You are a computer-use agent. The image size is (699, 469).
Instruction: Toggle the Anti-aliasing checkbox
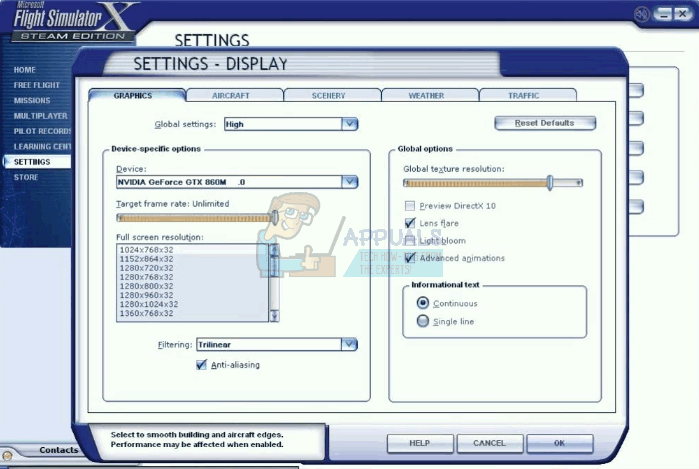pos(201,365)
